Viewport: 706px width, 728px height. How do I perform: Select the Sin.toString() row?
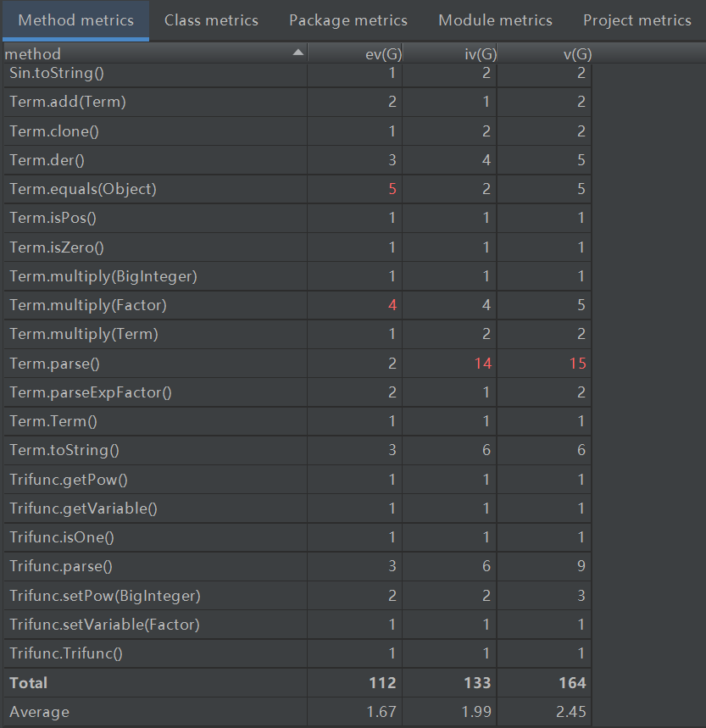tap(57, 73)
